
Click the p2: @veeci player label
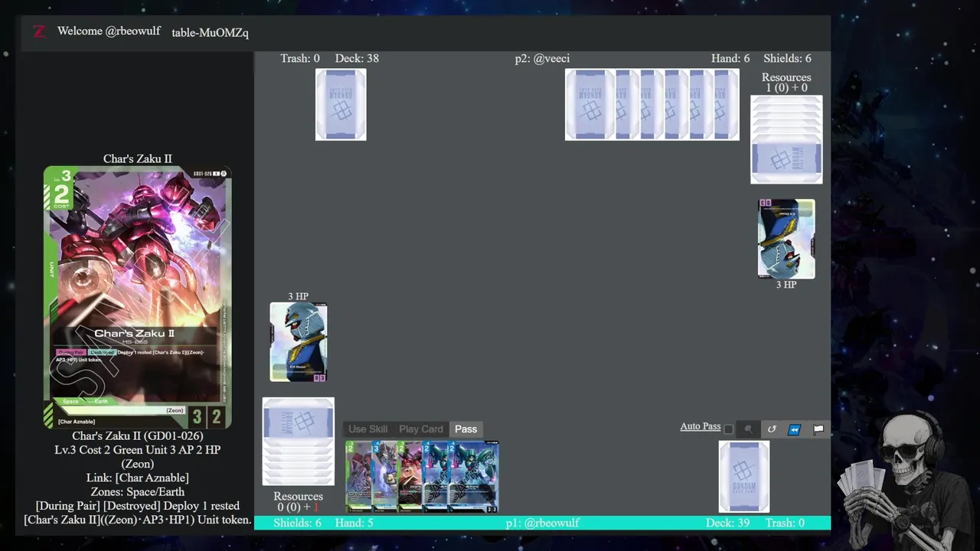click(542, 58)
